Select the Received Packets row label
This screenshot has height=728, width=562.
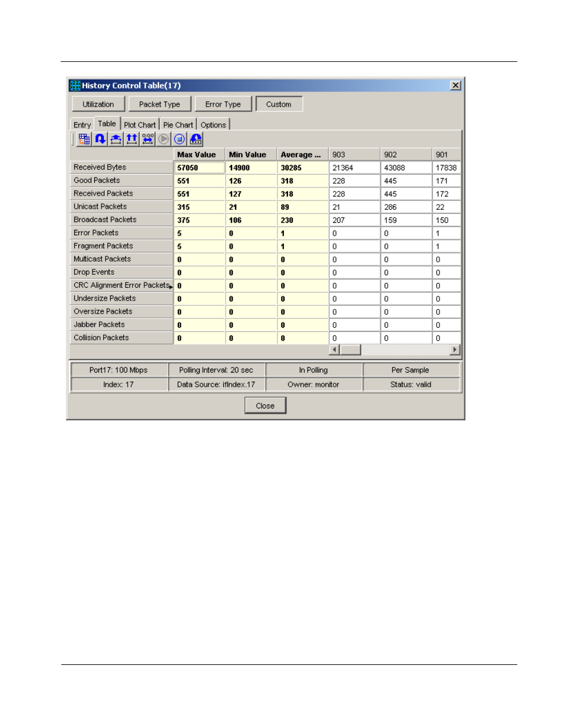tap(121, 193)
